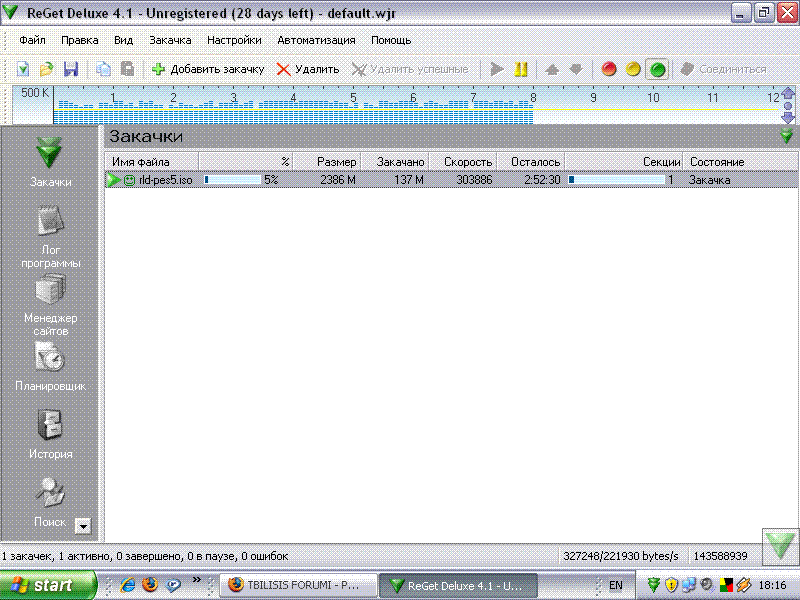Open Лог программы in sidebar
Image resolution: width=800 pixels, height=600 pixels.
click(x=50, y=236)
